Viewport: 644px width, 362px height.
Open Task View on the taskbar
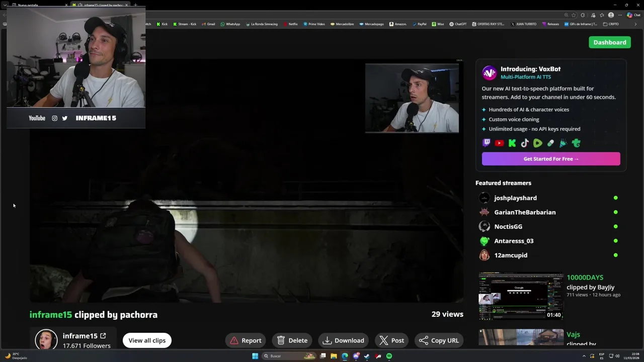(323, 356)
